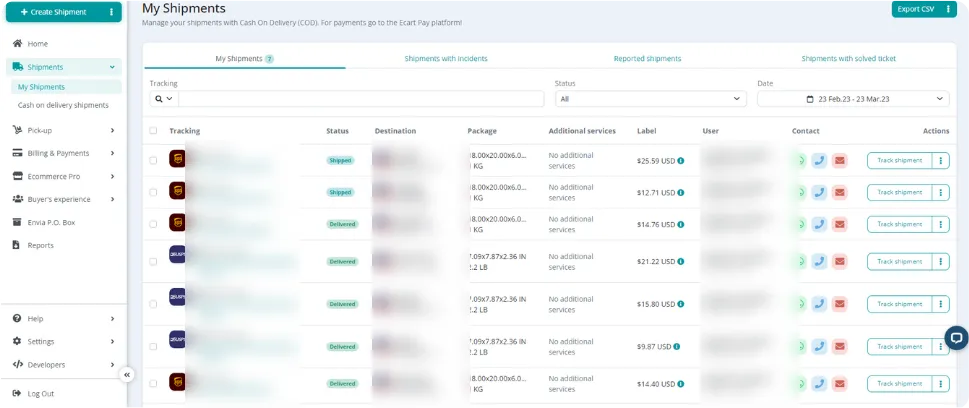
Task: Click the info icon next to $9.87 USD
Action: [x=677, y=347]
